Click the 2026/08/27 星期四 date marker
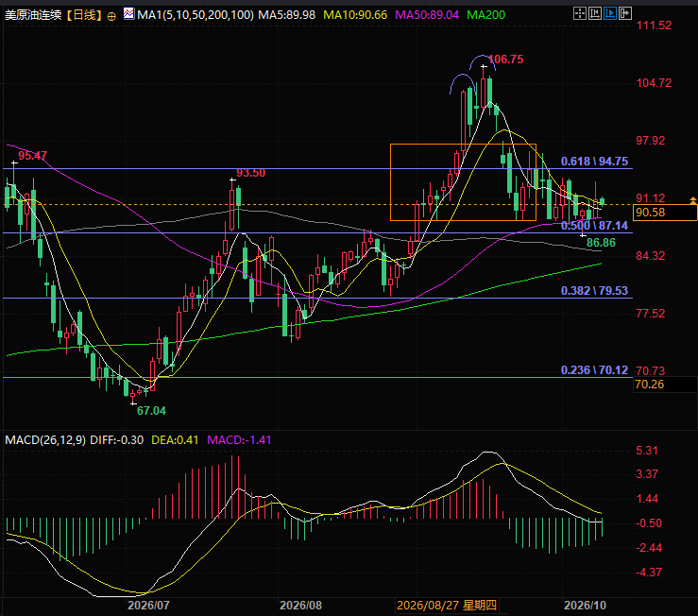Image resolution: width=698 pixels, height=616 pixels. click(447, 606)
